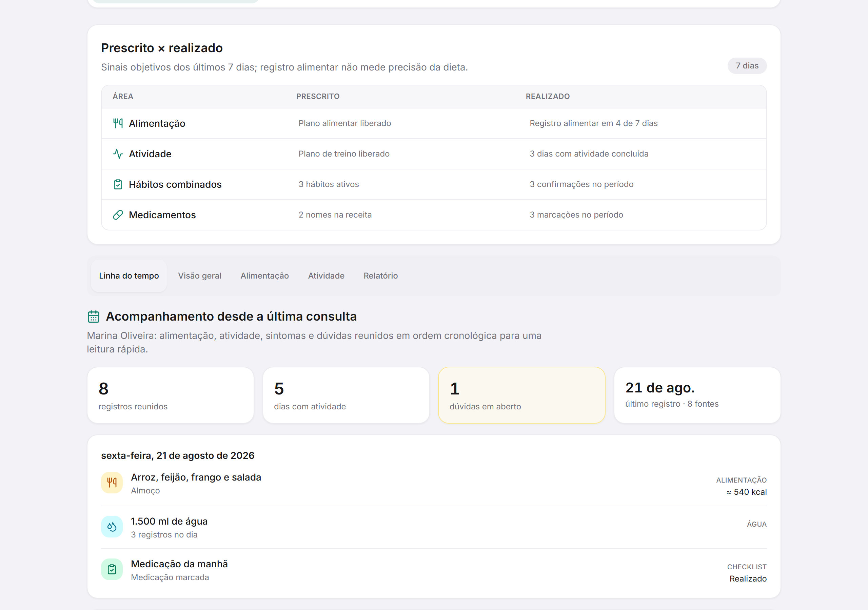Click Registro alimentar em 4 de 7 dias
This screenshot has width=868, height=610.
tap(594, 123)
